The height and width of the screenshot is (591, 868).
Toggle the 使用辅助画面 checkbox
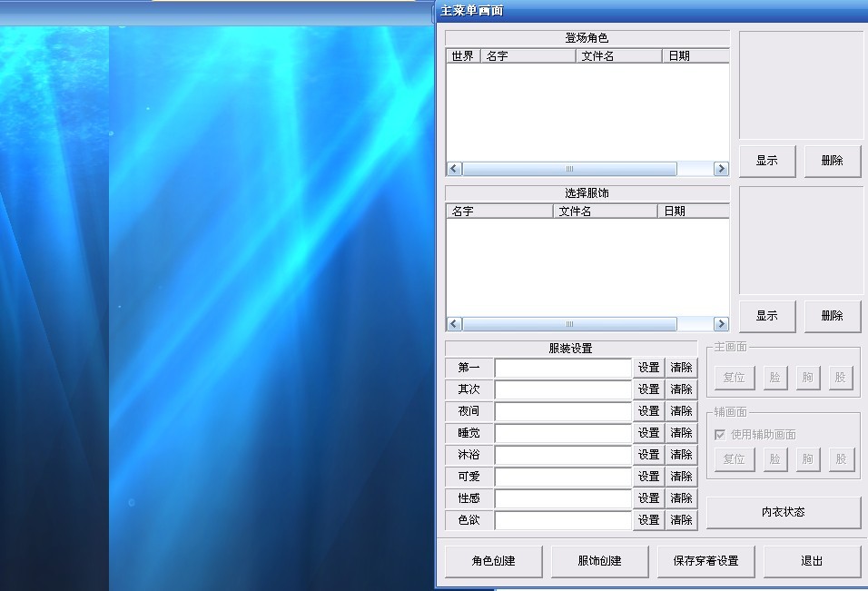tap(720, 435)
